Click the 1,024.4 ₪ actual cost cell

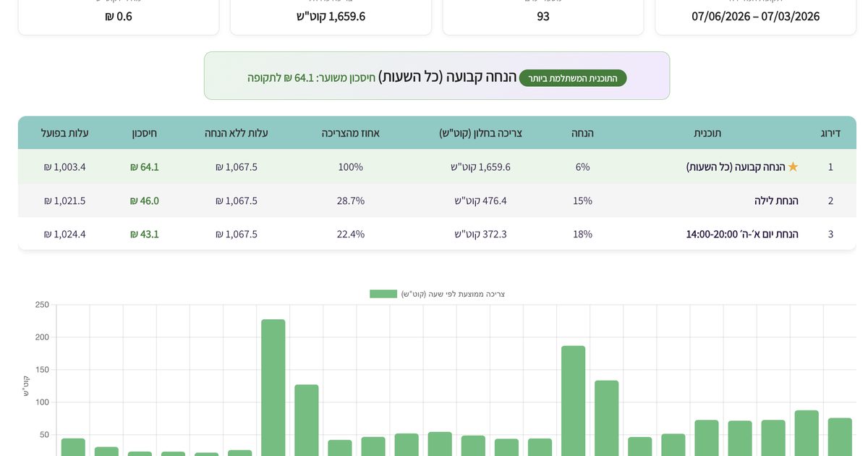tap(64, 234)
